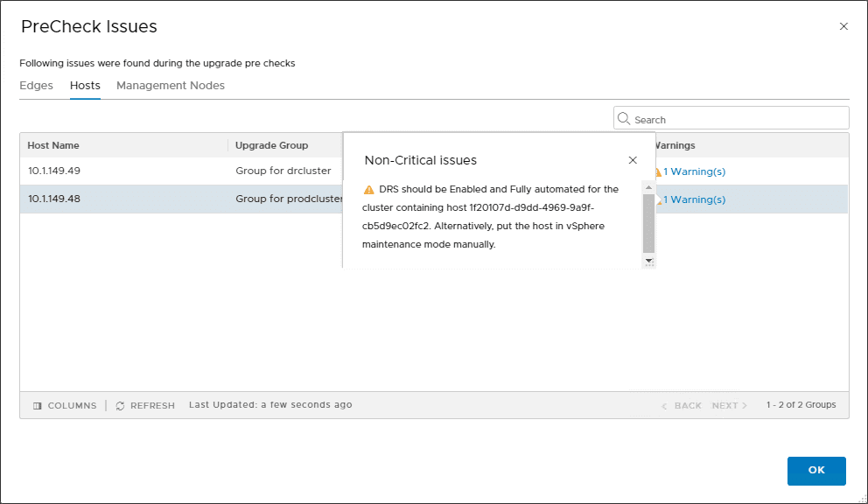
Task: Select the Hosts tab
Action: (x=85, y=85)
